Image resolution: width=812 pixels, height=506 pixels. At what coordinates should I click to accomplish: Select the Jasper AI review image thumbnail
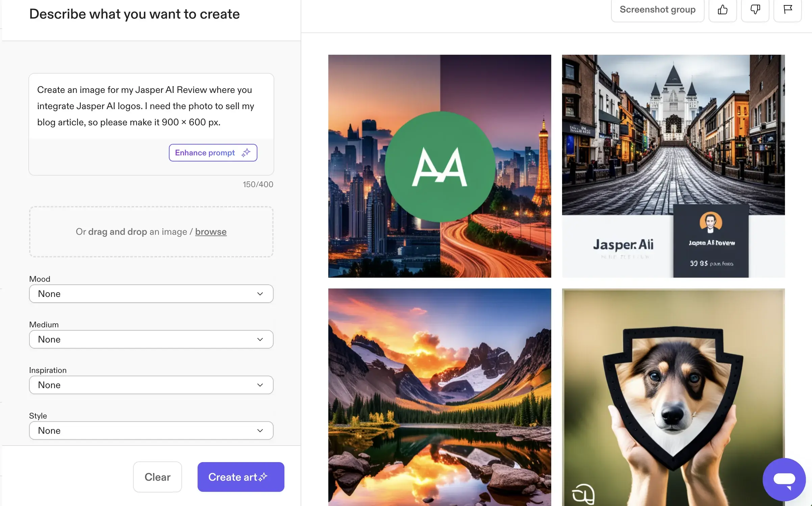point(673,166)
